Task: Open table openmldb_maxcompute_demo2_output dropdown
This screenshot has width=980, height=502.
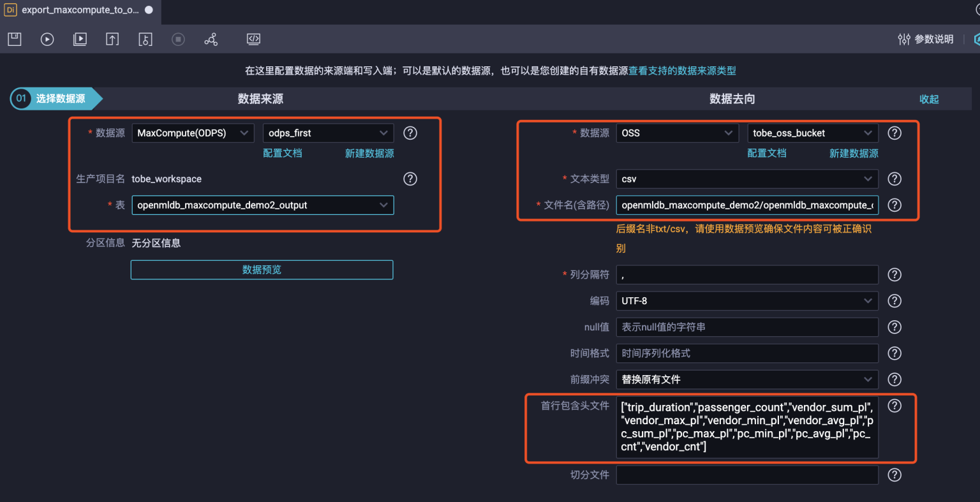Action: coord(262,205)
